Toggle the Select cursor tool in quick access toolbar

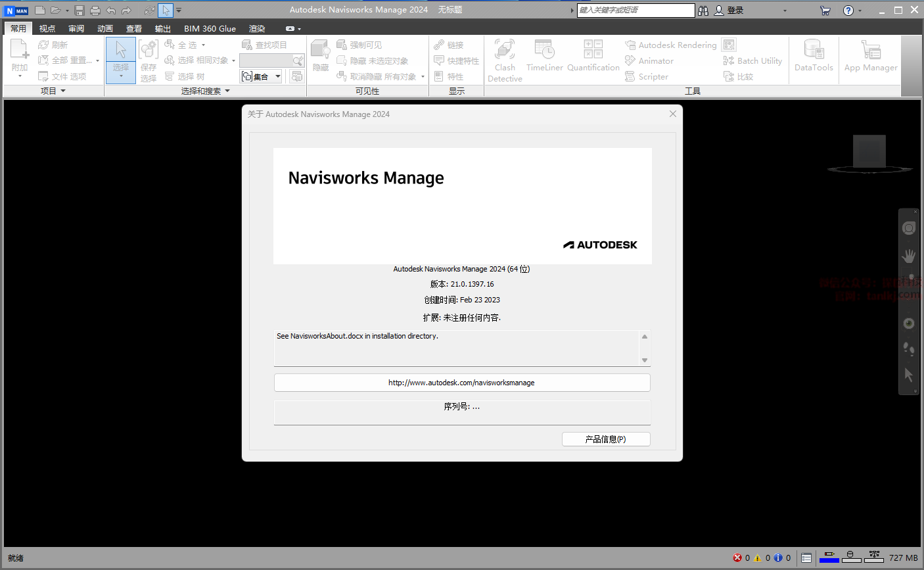(166, 10)
